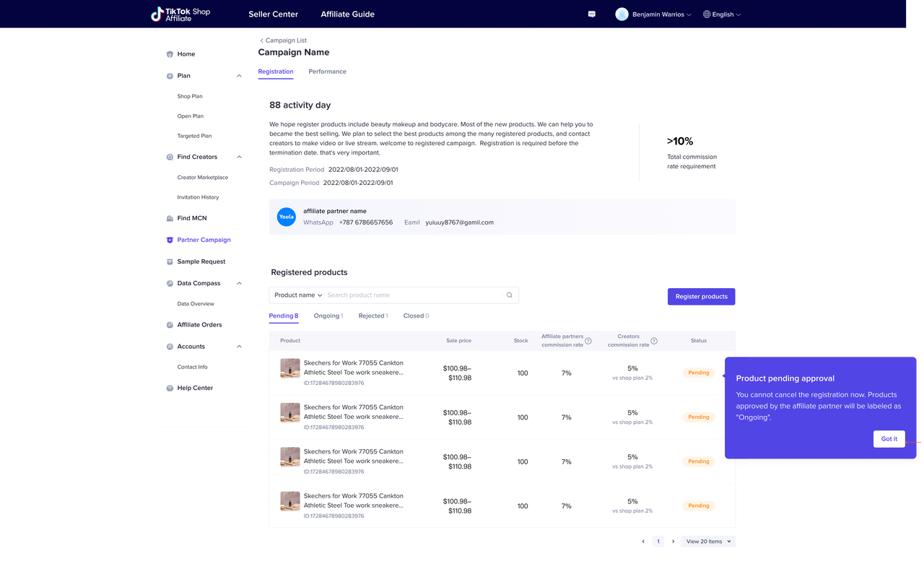The height and width of the screenshot is (564, 924).
Task: Open Targeted Plan in sidebar
Action: coord(195,136)
